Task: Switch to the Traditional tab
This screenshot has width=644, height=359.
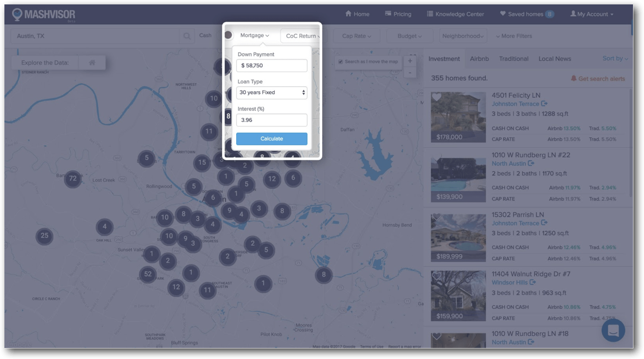Action: 514,59
